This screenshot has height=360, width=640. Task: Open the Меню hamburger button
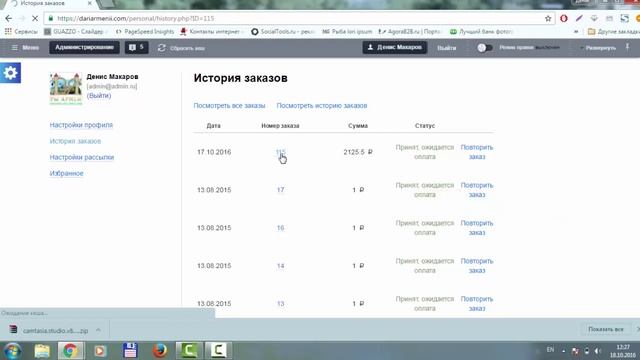(25, 48)
